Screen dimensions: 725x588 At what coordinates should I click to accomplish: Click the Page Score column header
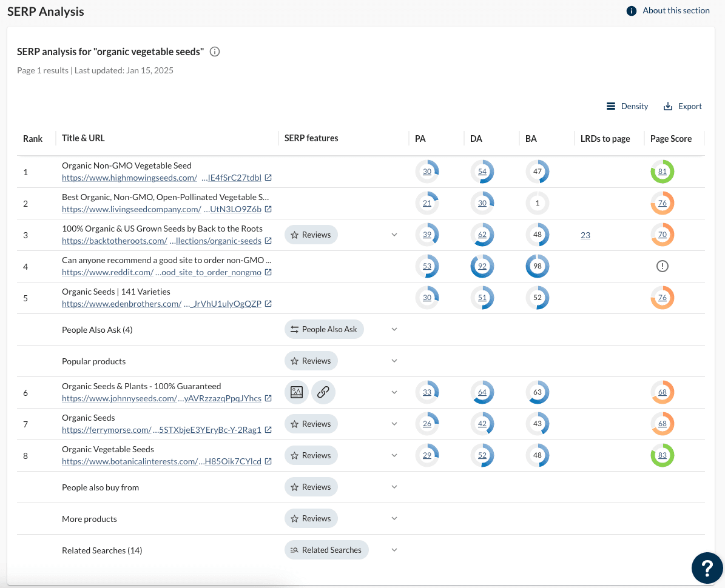click(x=670, y=139)
